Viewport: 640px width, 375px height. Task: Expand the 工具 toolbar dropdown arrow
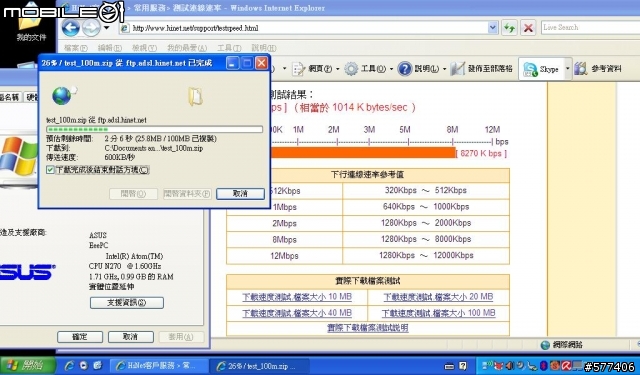(391, 69)
